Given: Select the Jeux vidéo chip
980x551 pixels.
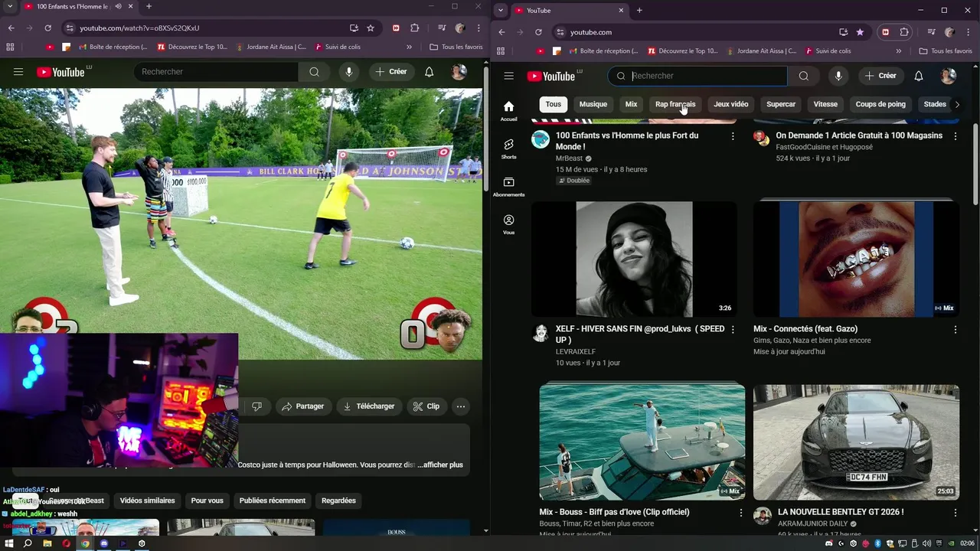Looking at the screenshot, I should click(x=731, y=104).
